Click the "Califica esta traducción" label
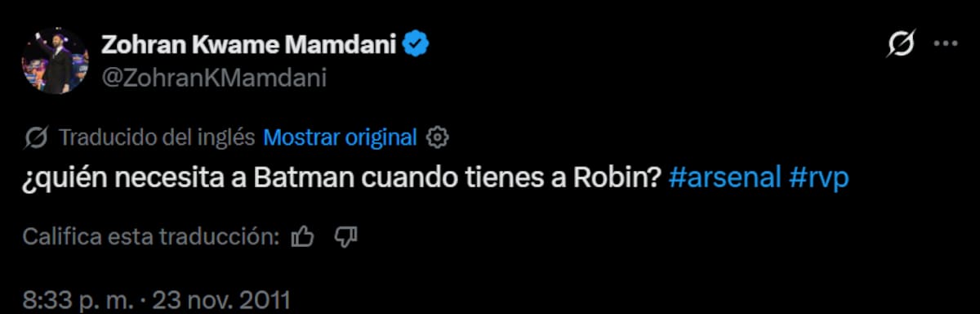 146,237
